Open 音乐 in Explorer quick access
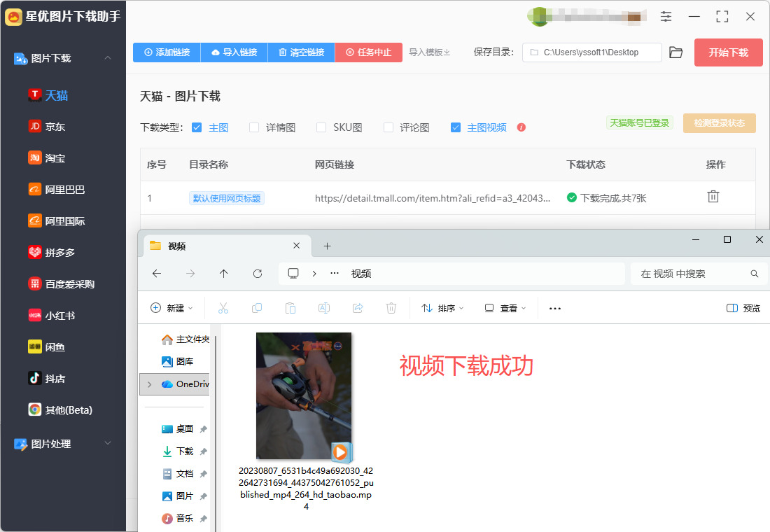The image size is (770, 532). pos(178,518)
